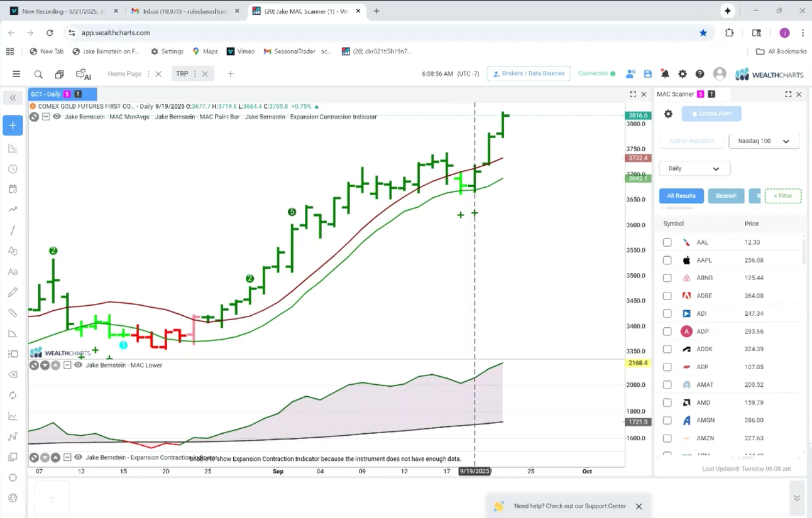Select the shapes drawing tool
The image size is (812, 518).
click(x=13, y=251)
